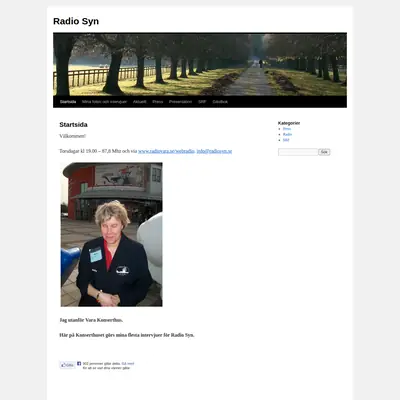400x400 pixels.
Task: Follow the radiovara.se webradio link
Action: [x=166, y=151]
